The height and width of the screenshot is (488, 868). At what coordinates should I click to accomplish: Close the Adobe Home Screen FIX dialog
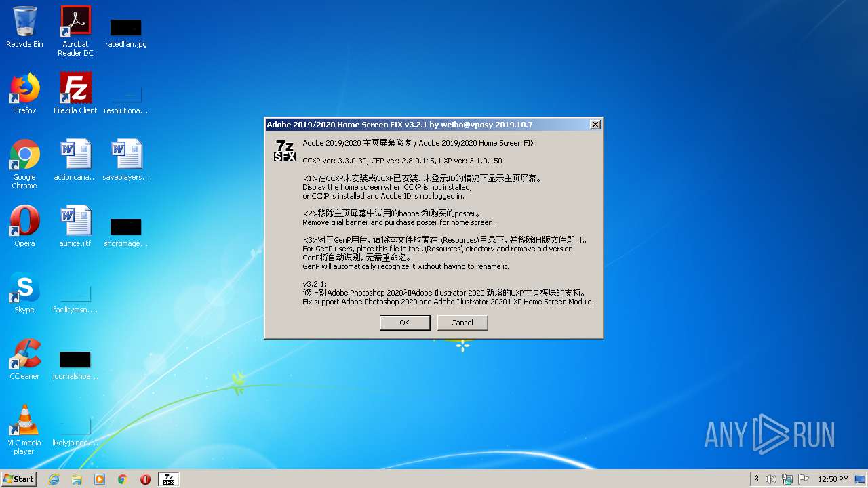595,125
